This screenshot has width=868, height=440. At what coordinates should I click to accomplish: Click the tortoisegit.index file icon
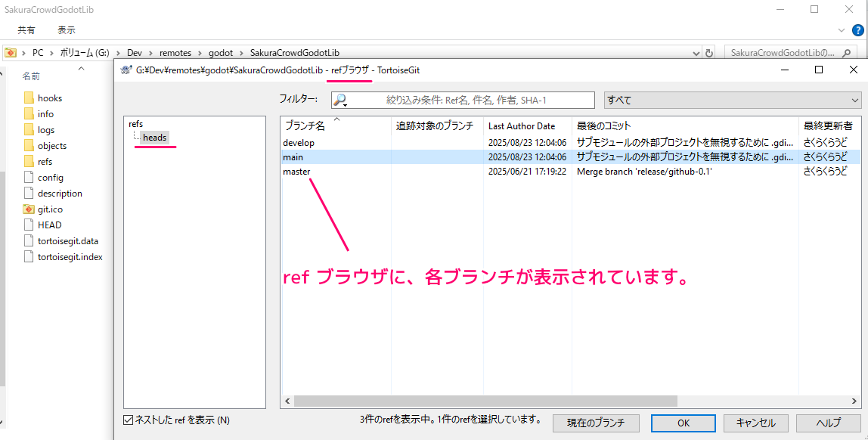[29, 257]
